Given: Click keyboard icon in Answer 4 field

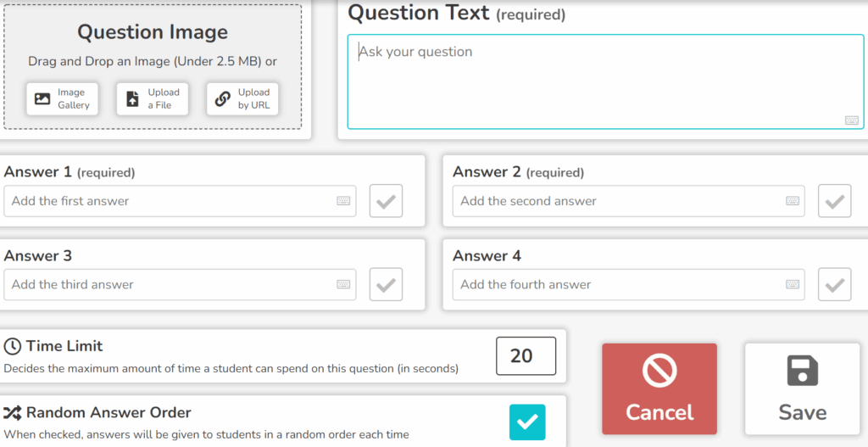Looking at the screenshot, I should pyautogui.click(x=793, y=284).
